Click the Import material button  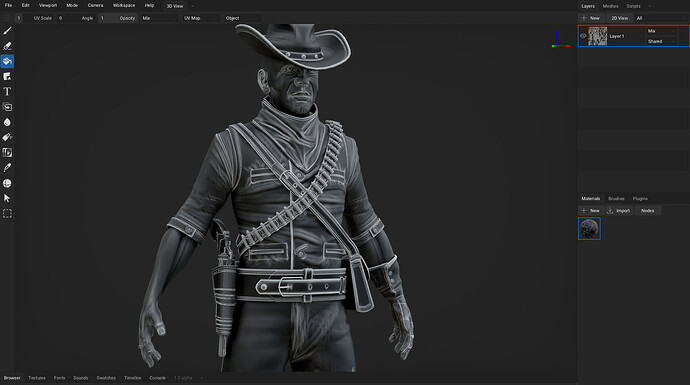[619, 211]
